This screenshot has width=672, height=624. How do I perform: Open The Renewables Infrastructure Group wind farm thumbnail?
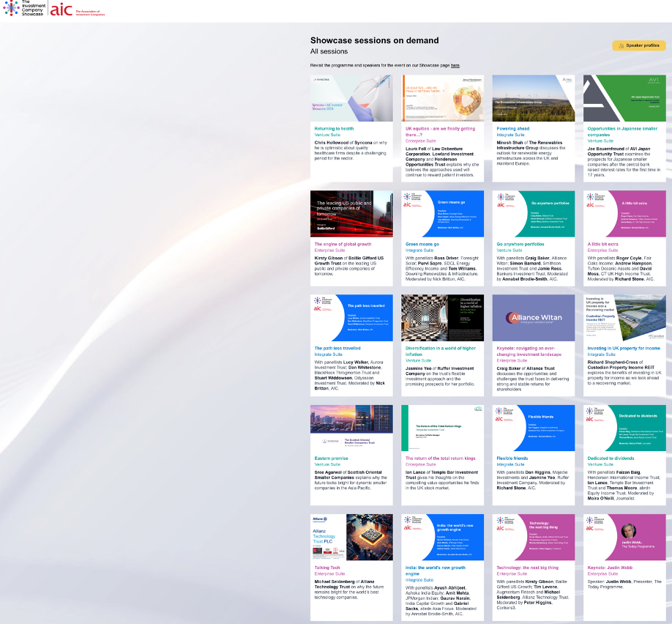coord(534,98)
